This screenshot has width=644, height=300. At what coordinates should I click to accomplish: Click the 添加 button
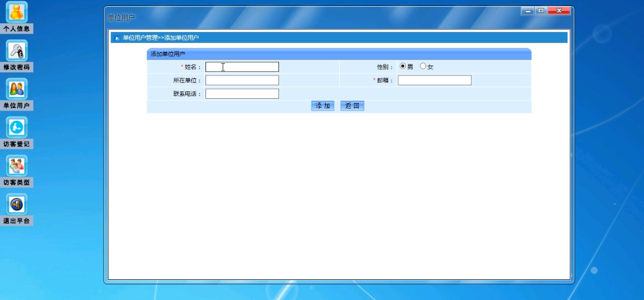coord(323,106)
